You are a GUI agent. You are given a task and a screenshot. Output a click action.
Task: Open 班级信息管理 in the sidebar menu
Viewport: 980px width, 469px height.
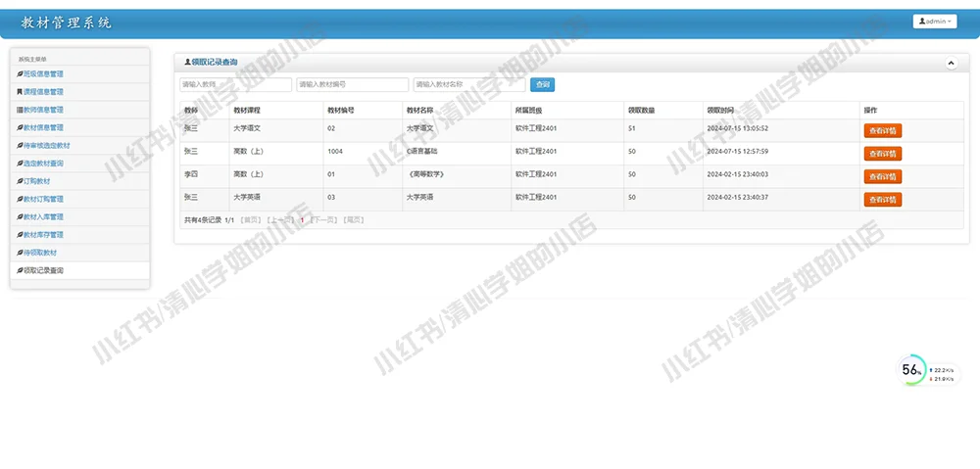tap(80, 73)
